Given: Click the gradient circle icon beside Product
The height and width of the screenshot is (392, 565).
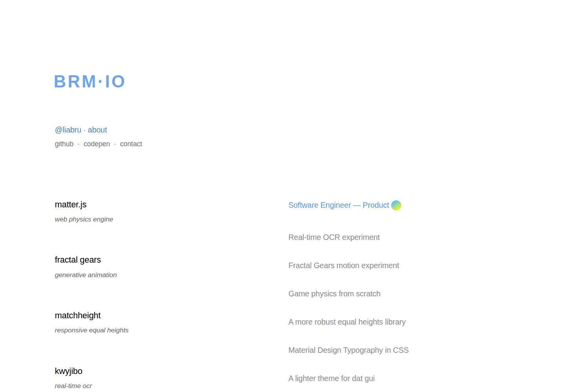Looking at the screenshot, I should point(396,205).
